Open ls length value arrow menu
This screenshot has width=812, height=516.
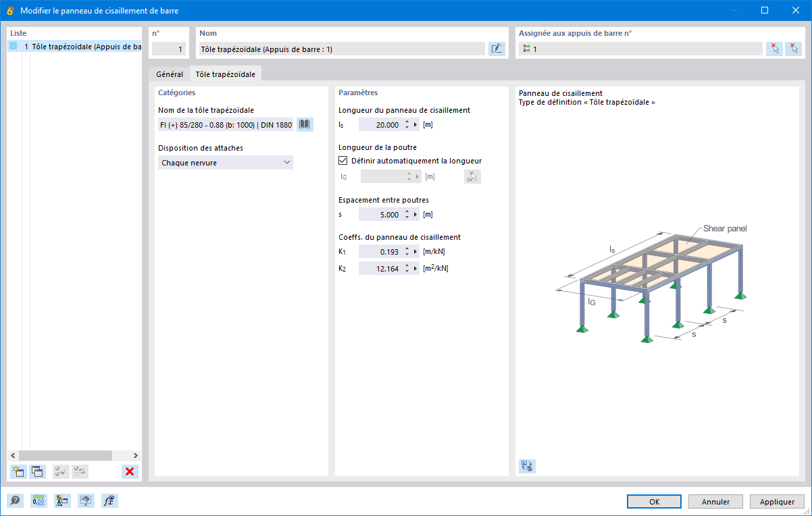(x=416, y=124)
